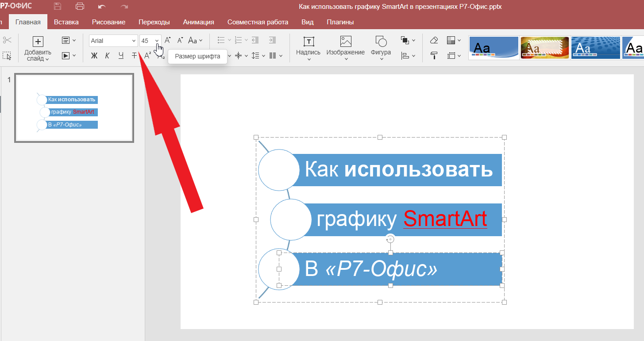Click the Save icon in title bar
This screenshot has width=644, height=341.
point(58,6)
